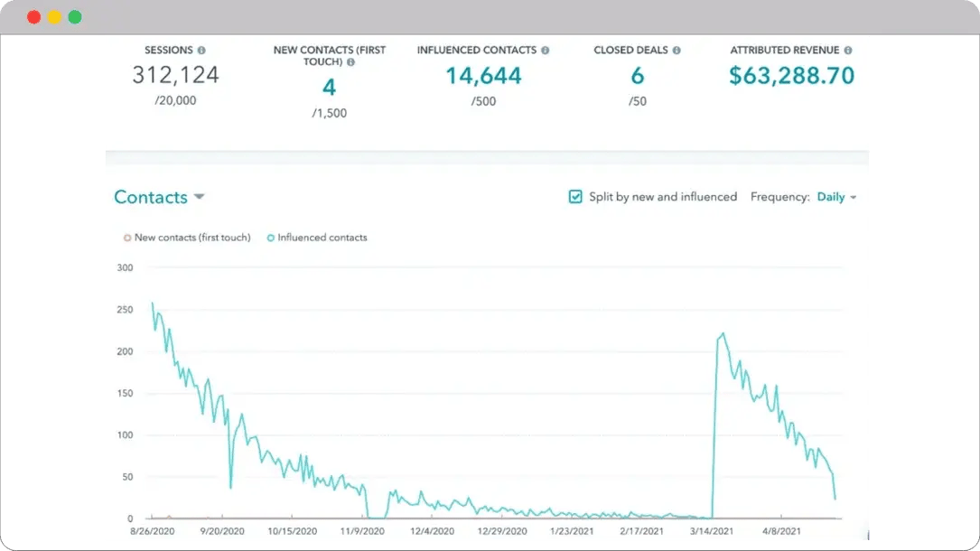
Task: Select the Contacts chart section header
Action: click(152, 197)
